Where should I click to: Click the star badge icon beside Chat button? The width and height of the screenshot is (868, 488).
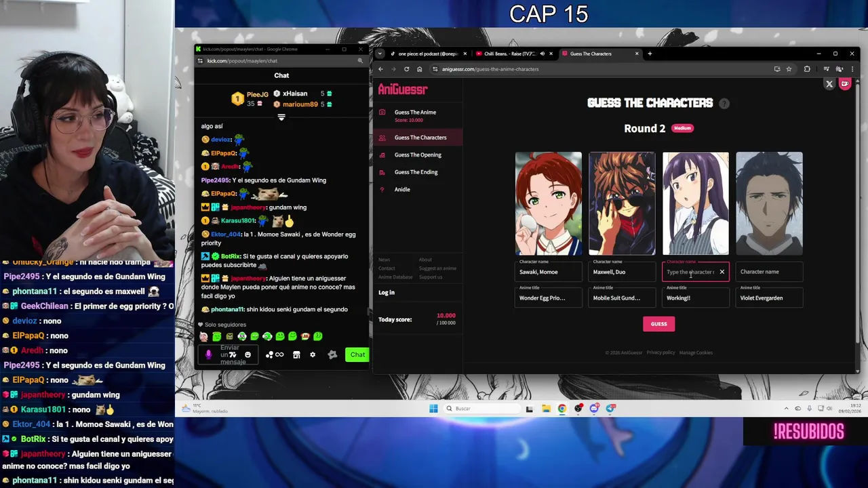click(332, 354)
